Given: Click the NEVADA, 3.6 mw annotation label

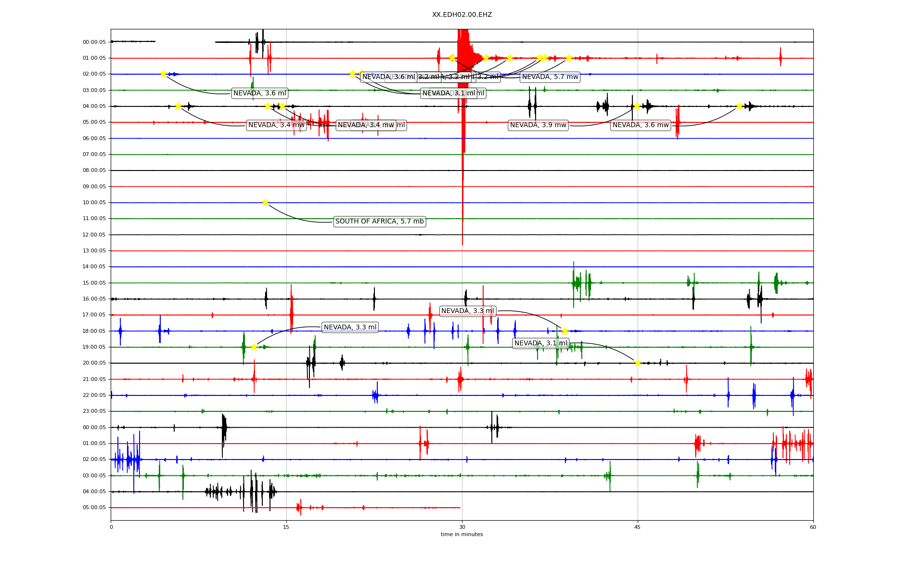Looking at the screenshot, I should 641,125.
